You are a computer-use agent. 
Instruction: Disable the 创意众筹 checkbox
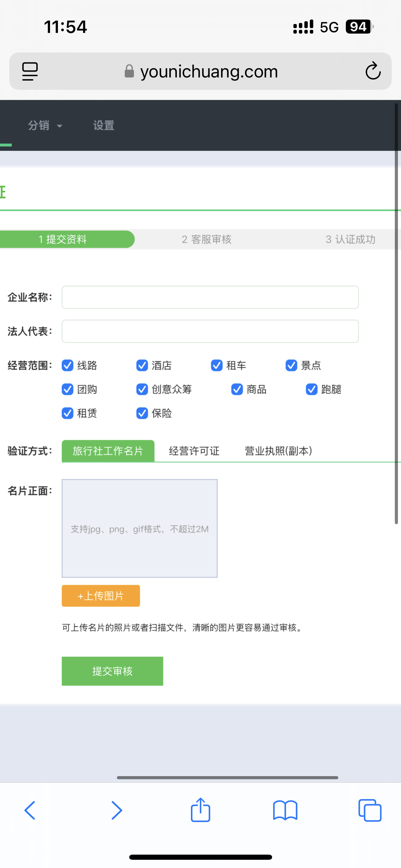(x=142, y=389)
